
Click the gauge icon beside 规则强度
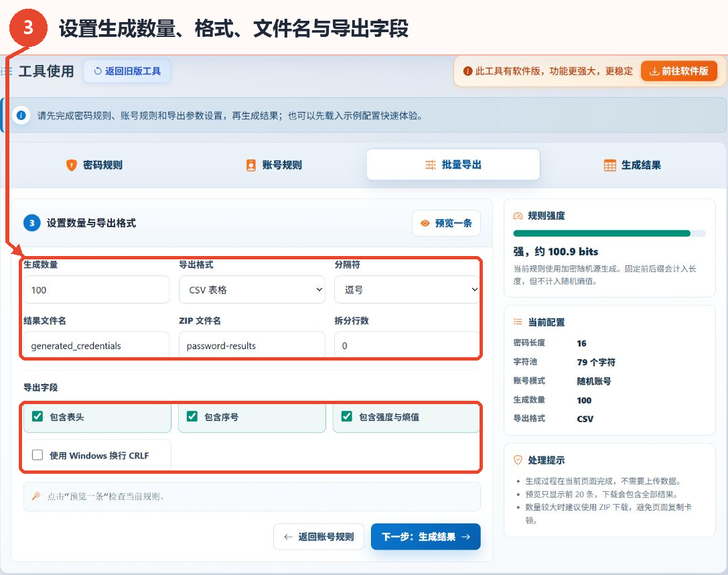(518, 216)
